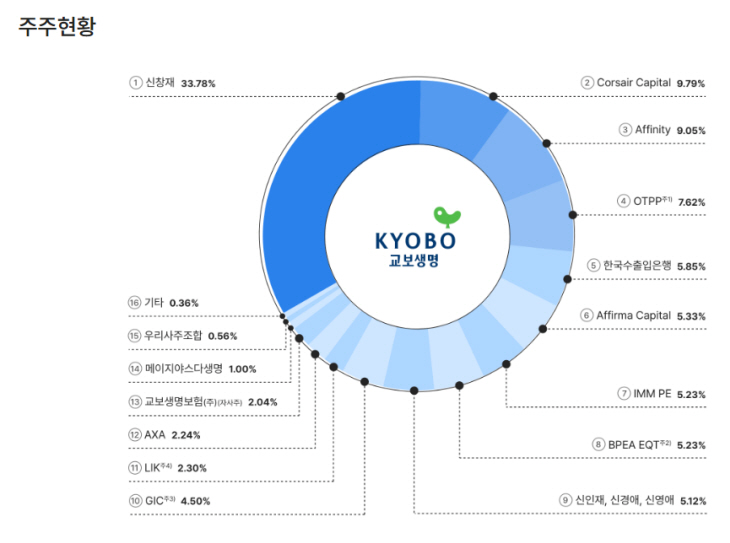Click the black marker dot for 신인재, 신경애, 신영애
This screenshot has width=730, height=543.
pos(414,390)
